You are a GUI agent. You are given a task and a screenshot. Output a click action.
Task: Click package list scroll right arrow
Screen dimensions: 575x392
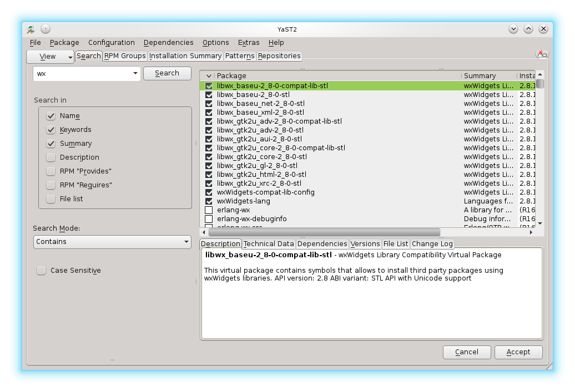[x=531, y=232]
